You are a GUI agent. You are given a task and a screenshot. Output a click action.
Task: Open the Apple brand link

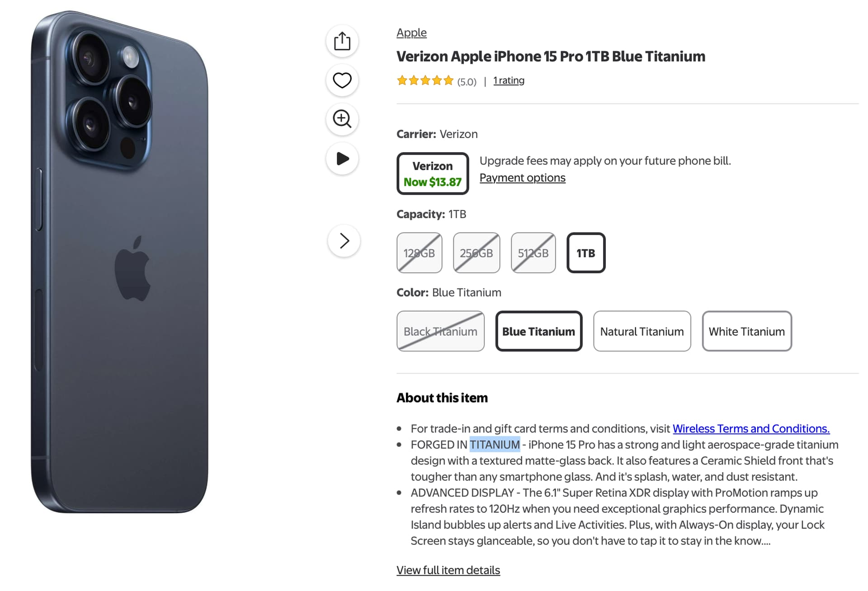coord(411,33)
